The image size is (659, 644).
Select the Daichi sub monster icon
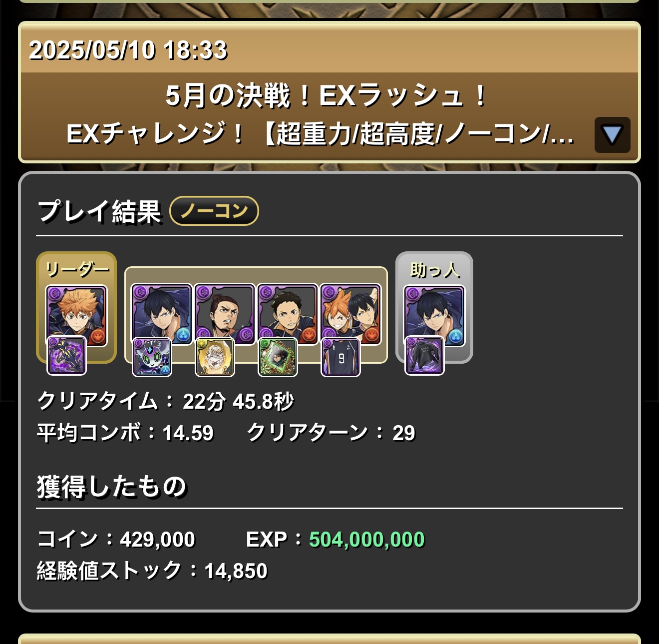coord(287,314)
